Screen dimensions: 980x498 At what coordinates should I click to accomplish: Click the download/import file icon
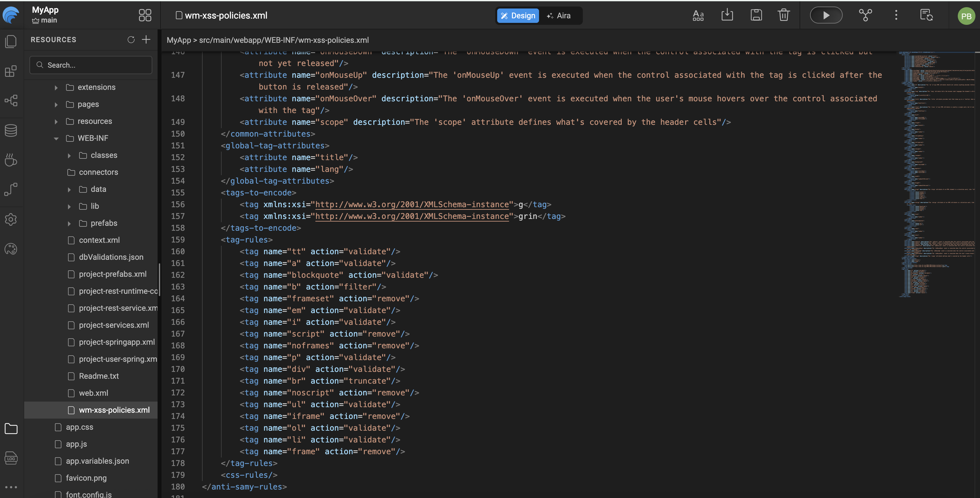tap(727, 16)
